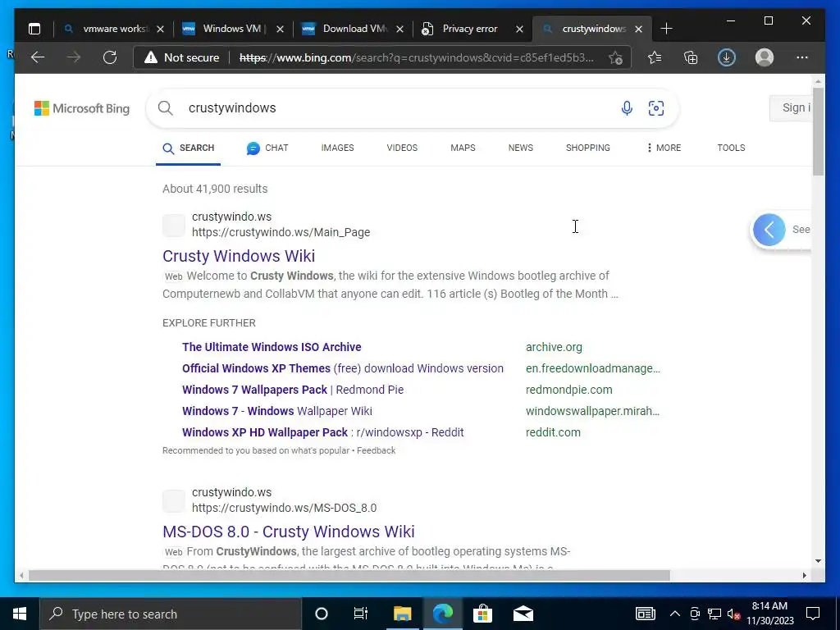
Task: Open File Explorer from taskbar
Action: (x=402, y=614)
